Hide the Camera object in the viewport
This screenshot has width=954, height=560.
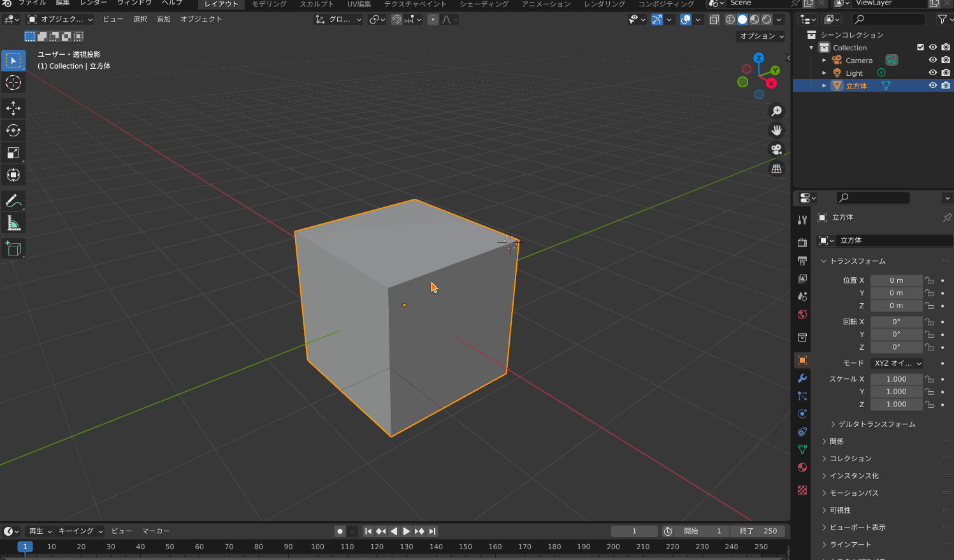(933, 60)
